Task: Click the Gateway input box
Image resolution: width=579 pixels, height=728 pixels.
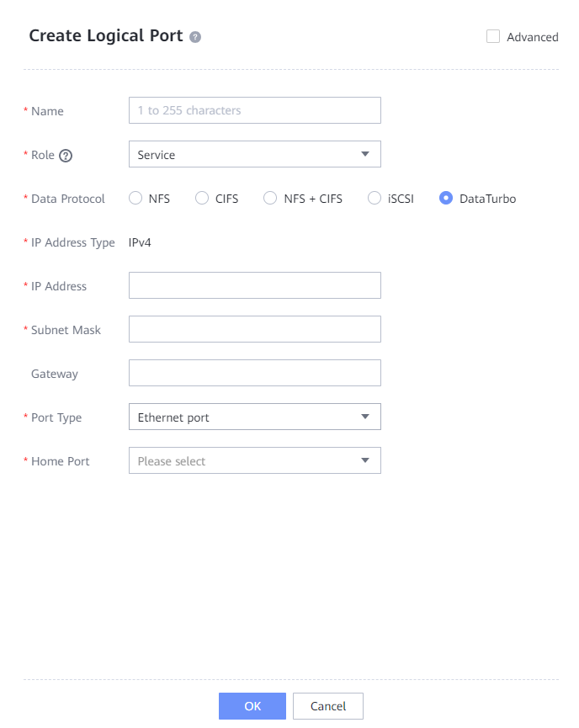Action: (254, 373)
